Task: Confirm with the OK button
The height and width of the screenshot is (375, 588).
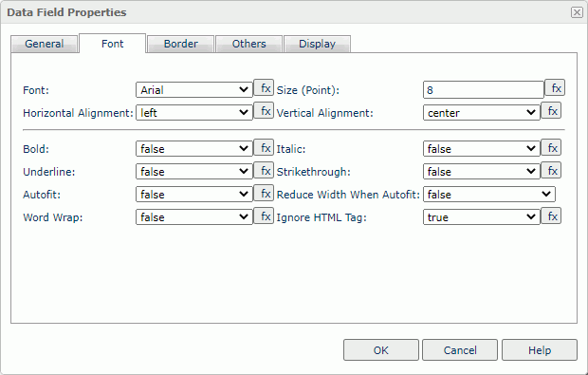Action: [381, 350]
